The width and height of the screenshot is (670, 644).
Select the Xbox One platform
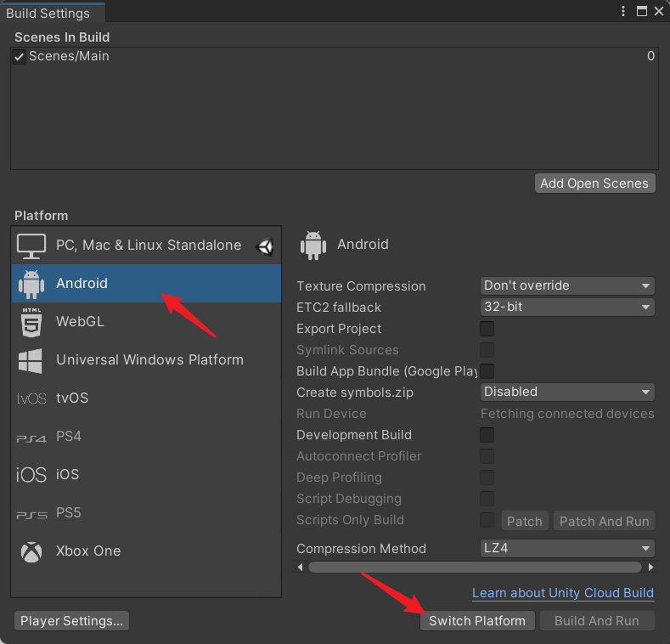tap(146, 551)
